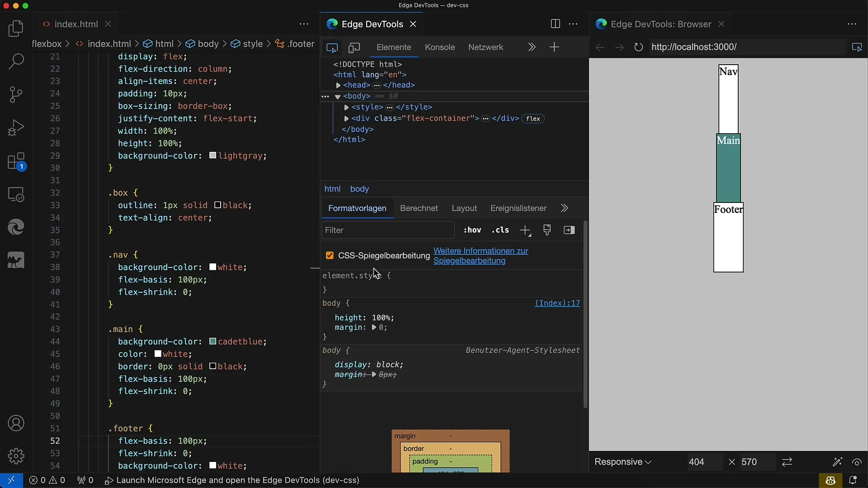The width and height of the screenshot is (868, 488).
Task: Toggle the CSS-Spiegelbearbeitung checkbox
Action: click(x=330, y=256)
